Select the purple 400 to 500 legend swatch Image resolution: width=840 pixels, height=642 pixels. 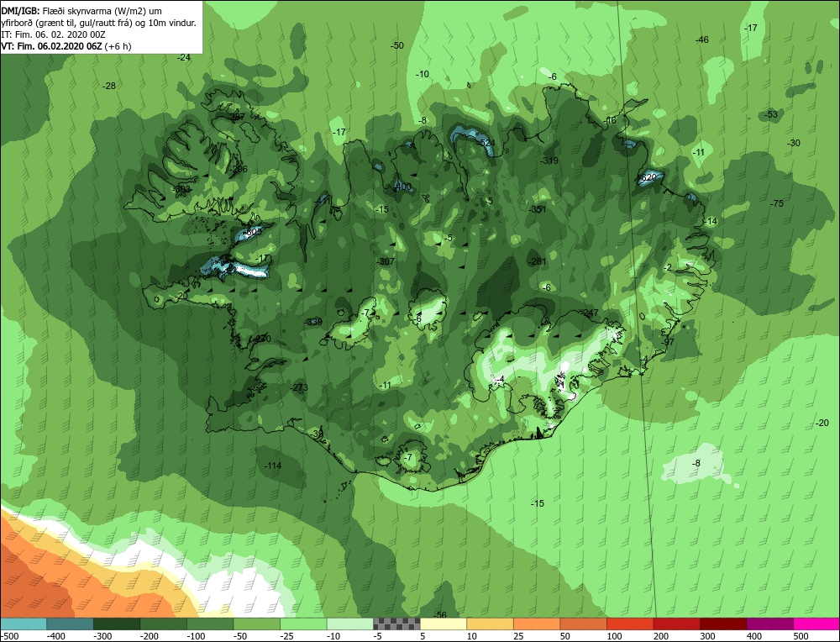coord(769,624)
